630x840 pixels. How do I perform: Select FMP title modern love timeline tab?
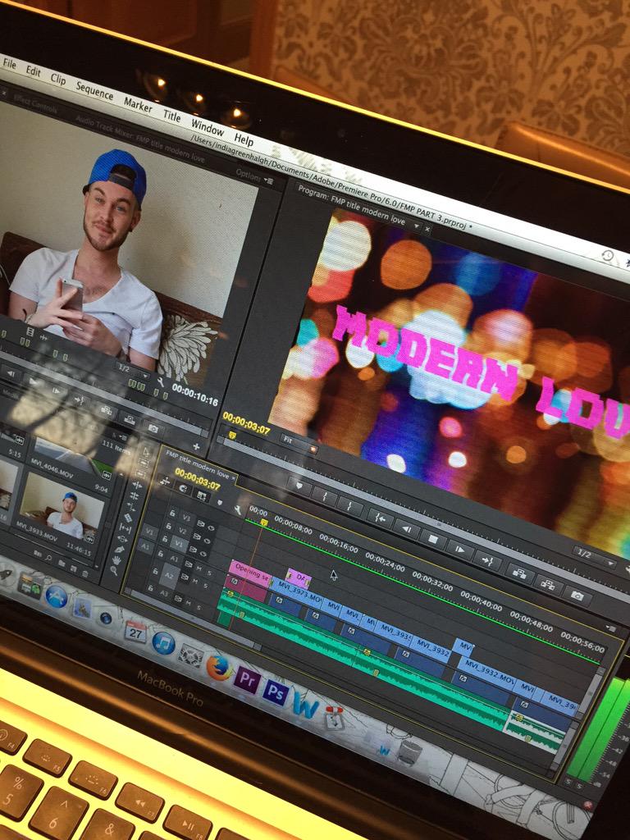(197, 465)
